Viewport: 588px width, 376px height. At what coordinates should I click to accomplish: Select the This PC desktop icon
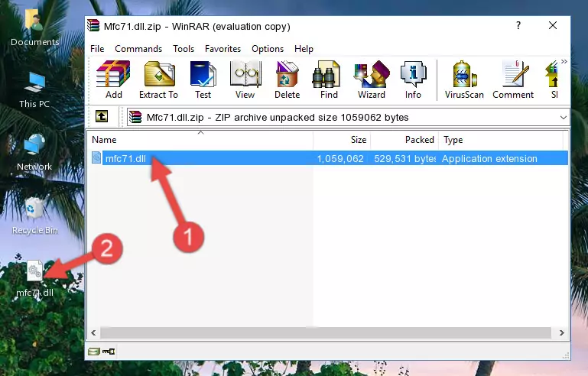[x=34, y=90]
